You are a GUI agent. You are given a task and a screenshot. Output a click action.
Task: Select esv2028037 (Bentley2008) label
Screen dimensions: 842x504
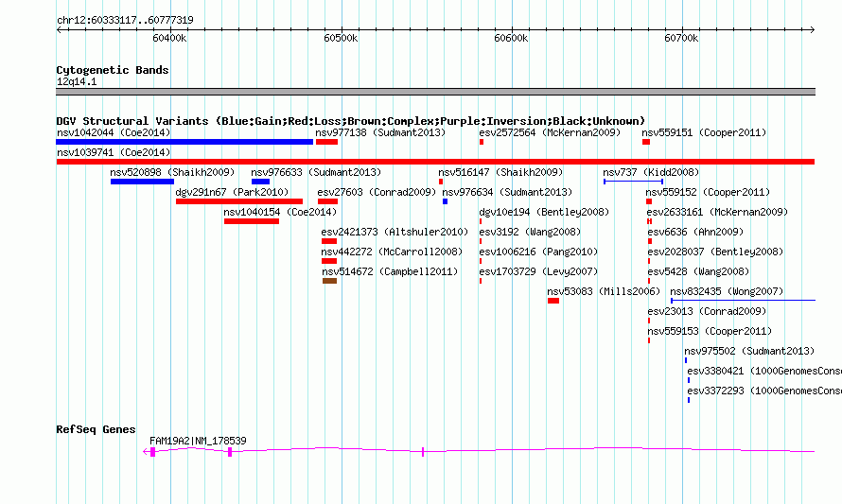point(715,252)
